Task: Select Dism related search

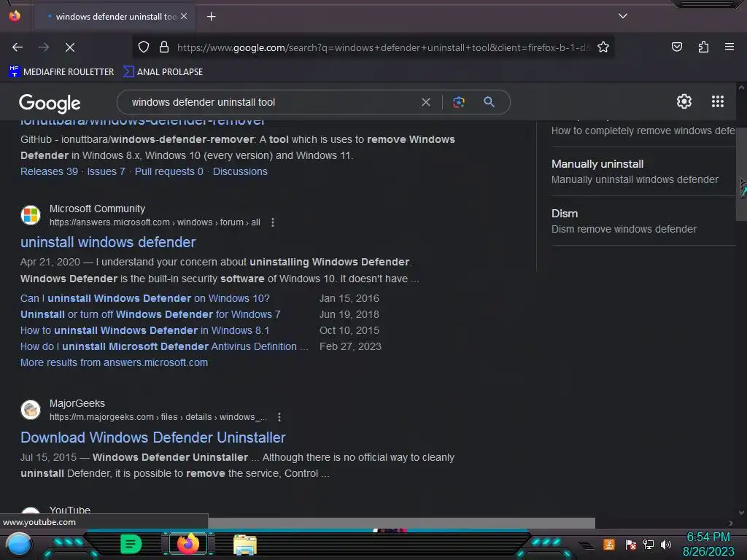Action: (x=643, y=221)
